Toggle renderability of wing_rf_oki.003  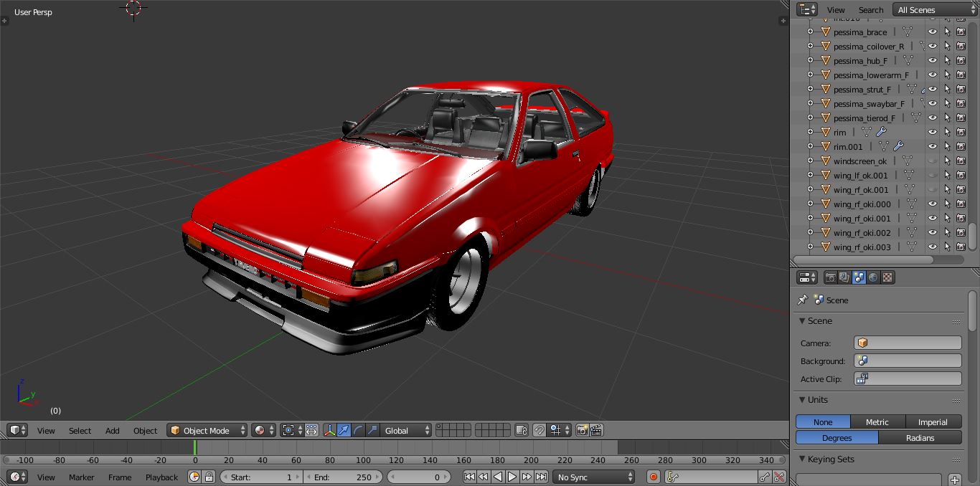[x=961, y=247]
